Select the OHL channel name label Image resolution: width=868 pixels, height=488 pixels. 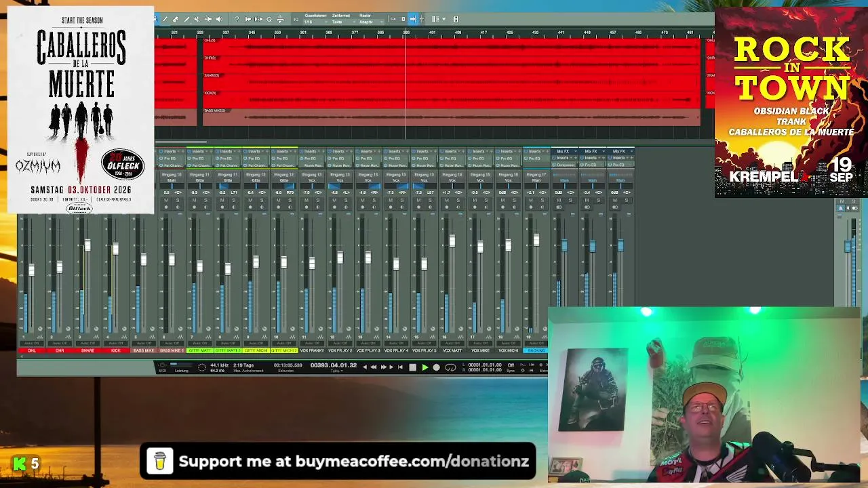click(x=31, y=350)
